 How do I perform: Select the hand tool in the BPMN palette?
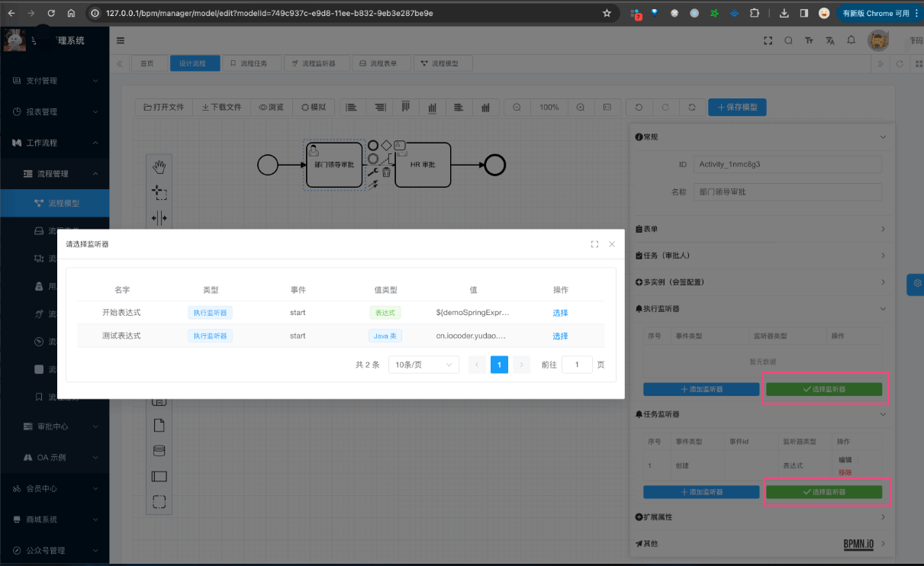pos(159,166)
